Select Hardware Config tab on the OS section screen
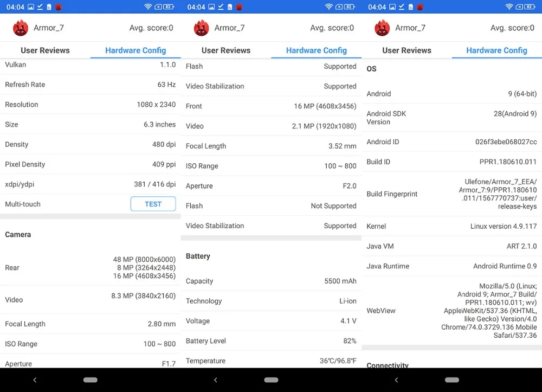 pyautogui.click(x=496, y=50)
